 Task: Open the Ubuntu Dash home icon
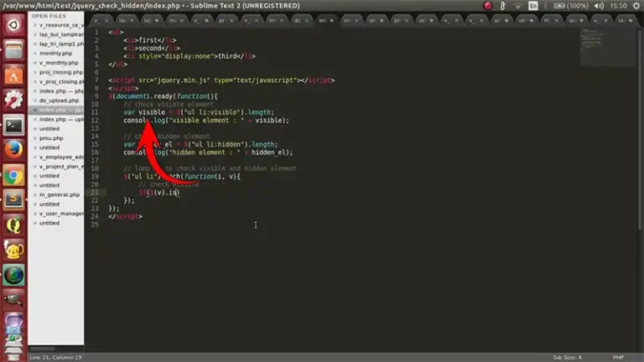13,25
